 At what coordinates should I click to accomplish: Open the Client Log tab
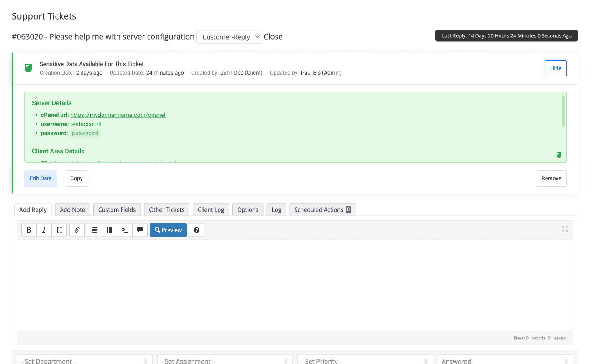[211, 210]
